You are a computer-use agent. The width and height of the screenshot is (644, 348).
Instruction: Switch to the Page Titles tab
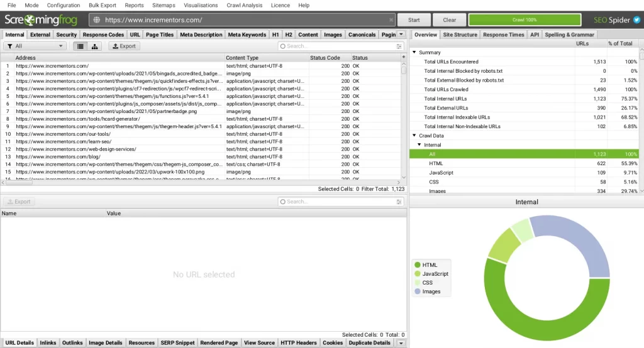point(160,35)
